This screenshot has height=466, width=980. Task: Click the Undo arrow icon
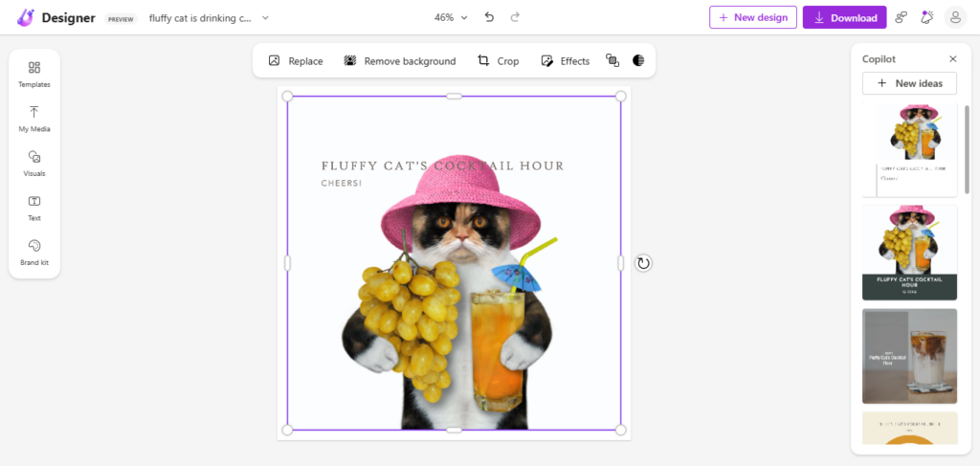(x=490, y=17)
